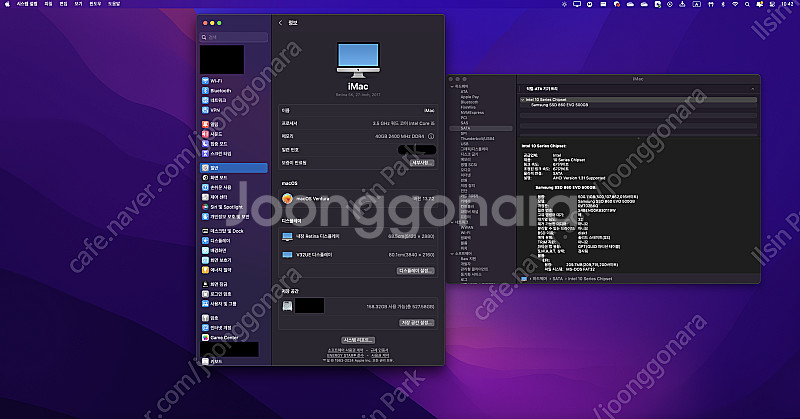
Task: Open Spotlight search in menu bar
Action: coord(747,4)
